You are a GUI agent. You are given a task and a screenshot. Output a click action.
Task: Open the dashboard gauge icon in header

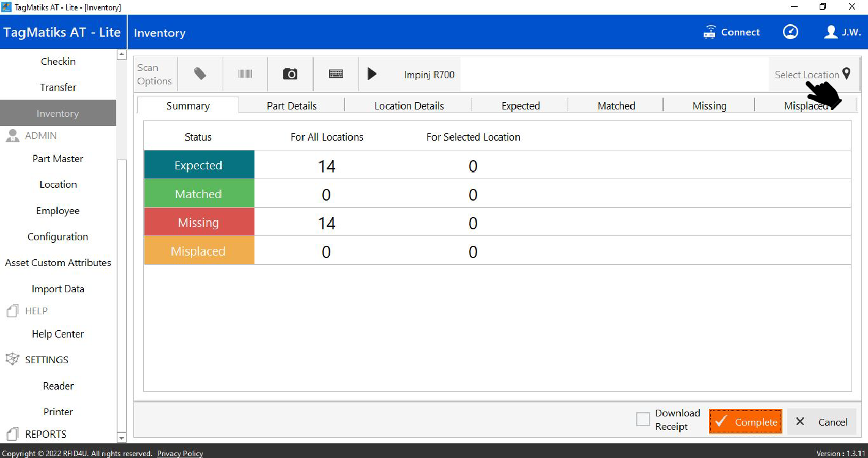click(790, 32)
